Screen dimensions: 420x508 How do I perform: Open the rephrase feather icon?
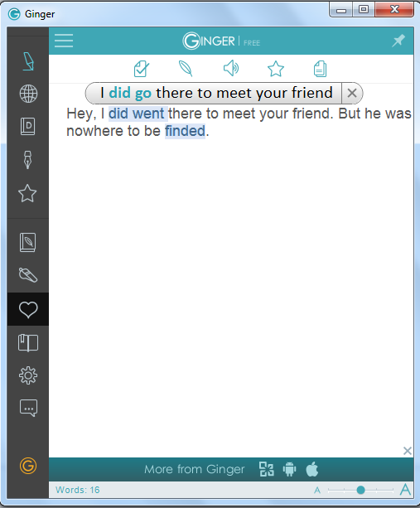tap(186, 69)
